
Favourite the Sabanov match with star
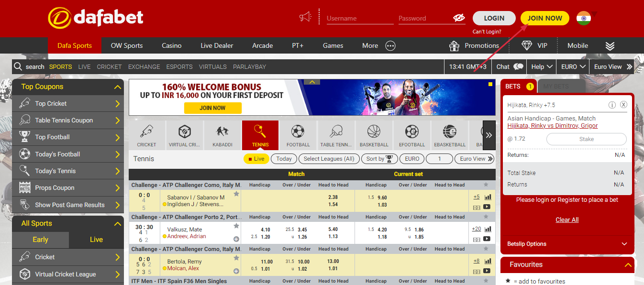[236, 194]
